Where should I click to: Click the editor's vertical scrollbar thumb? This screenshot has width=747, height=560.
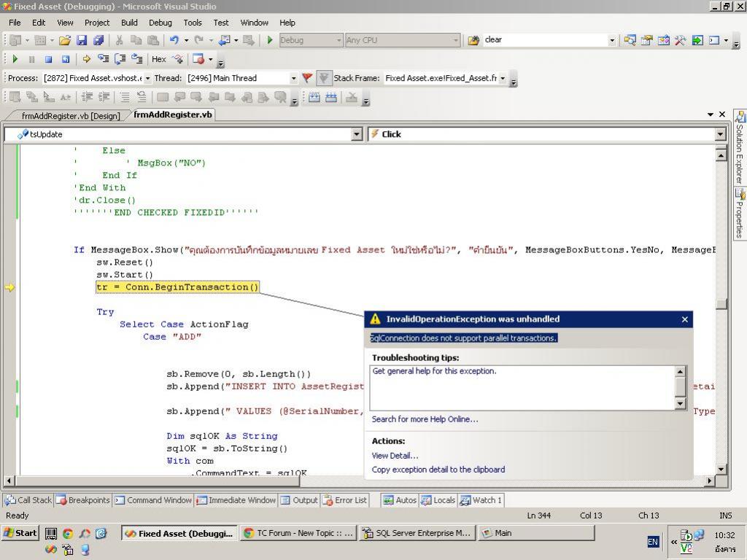click(x=721, y=303)
